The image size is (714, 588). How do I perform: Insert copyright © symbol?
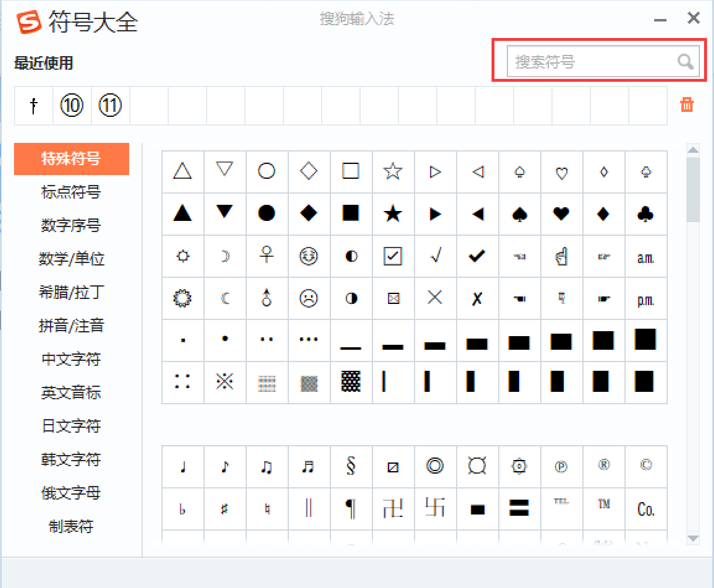point(646,467)
